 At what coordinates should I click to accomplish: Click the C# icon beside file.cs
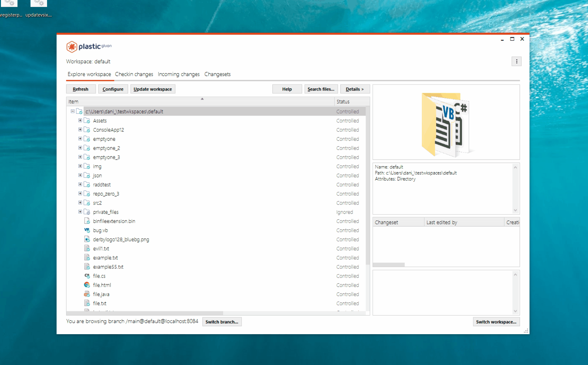(87, 275)
